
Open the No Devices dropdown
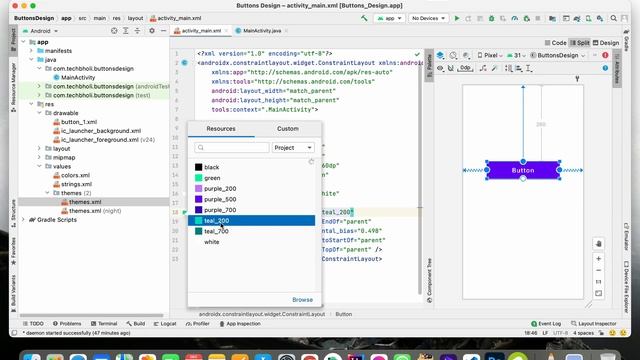tap(428, 18)
